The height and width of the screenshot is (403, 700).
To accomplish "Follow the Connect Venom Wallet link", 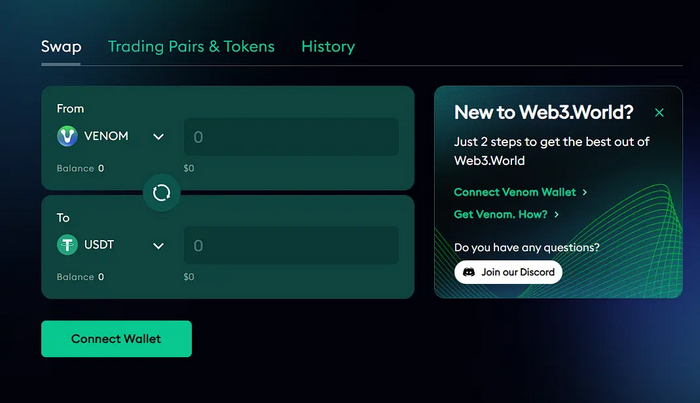I will [515, 192].
